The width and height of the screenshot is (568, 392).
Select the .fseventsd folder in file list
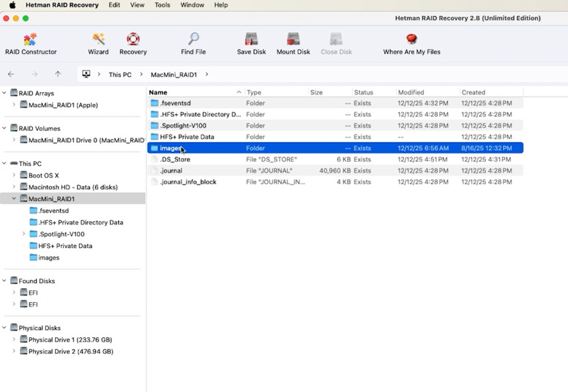point(335,103)
